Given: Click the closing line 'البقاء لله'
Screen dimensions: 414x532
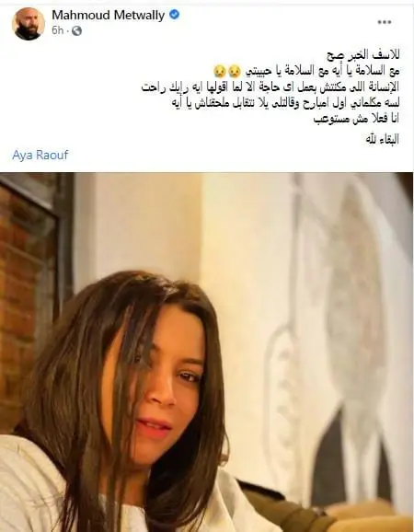Looking at the screenshot, I should [x=383, y=139].
